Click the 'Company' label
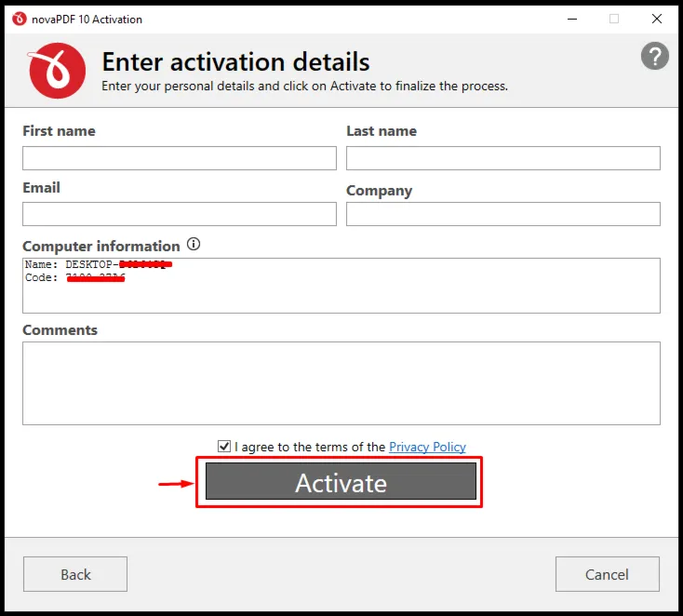The height and width of the screenshot is (616, 683). pos(379,191)
